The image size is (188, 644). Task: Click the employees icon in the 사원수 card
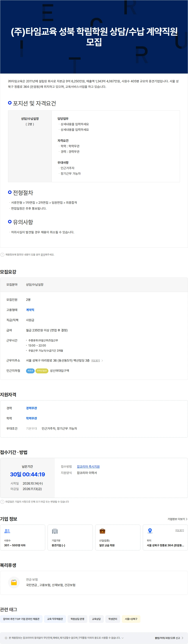pyautogui.click(x=7, y=531)
